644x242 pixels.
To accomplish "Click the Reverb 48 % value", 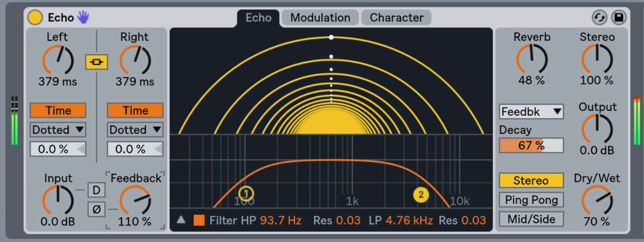I will (531, 80).
